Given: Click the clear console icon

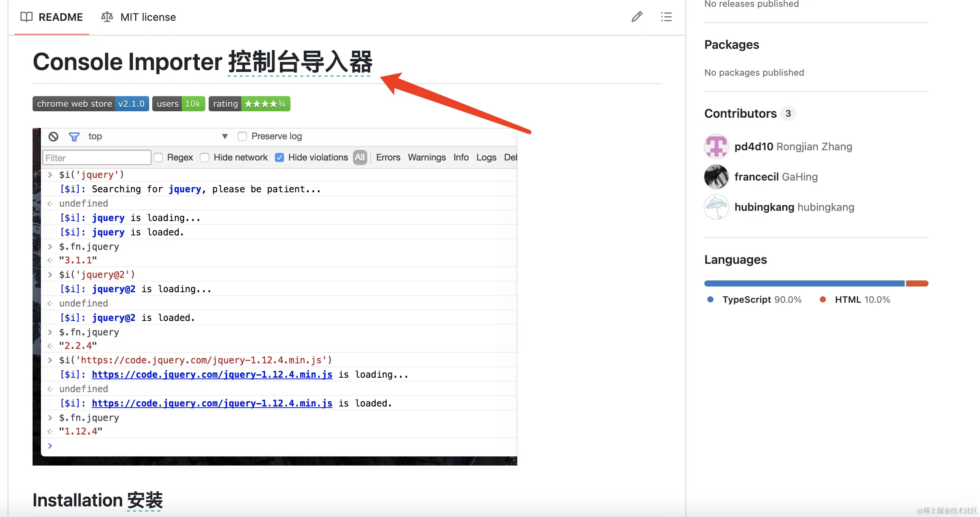Looking at the screenshot, I should coord(53,137).
